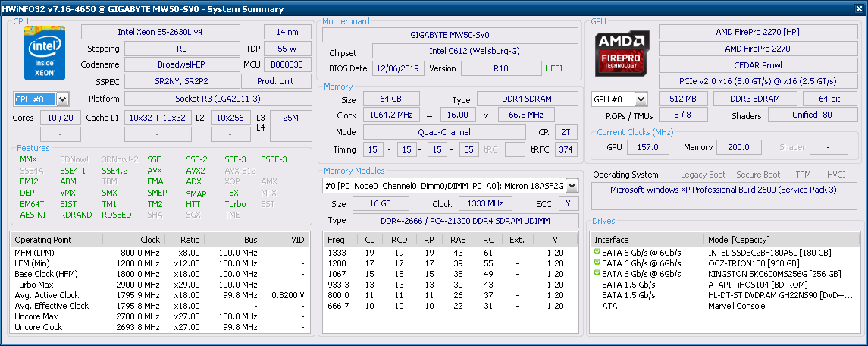Click the CEDAR Prowl GPU codename field

757,65
